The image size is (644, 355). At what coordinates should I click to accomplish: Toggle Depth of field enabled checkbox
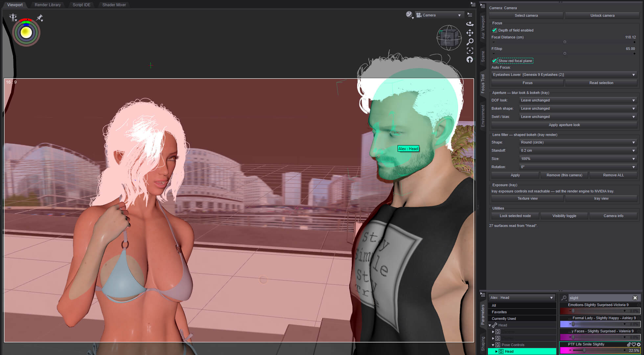coord(494,30)
